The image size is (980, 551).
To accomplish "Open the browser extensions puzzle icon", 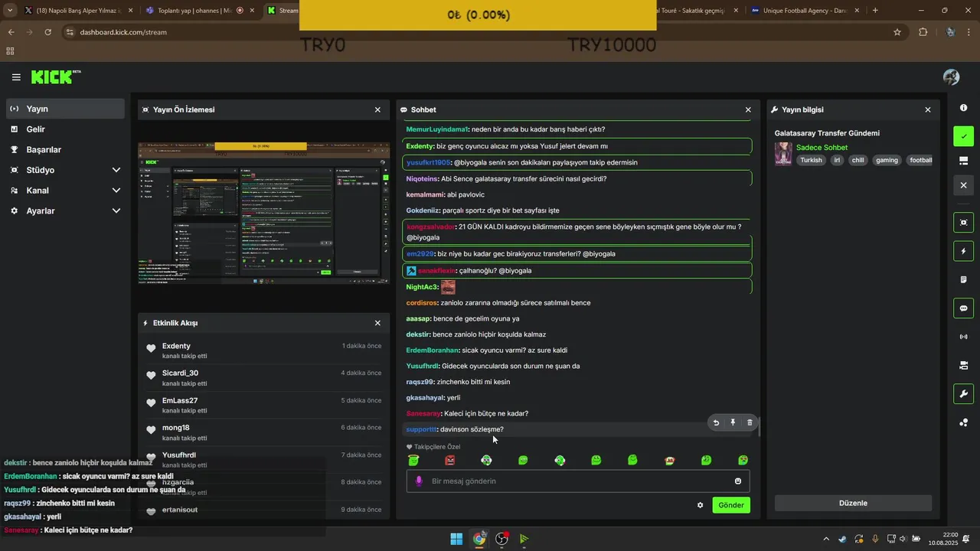I will click(x=923, y=32).
